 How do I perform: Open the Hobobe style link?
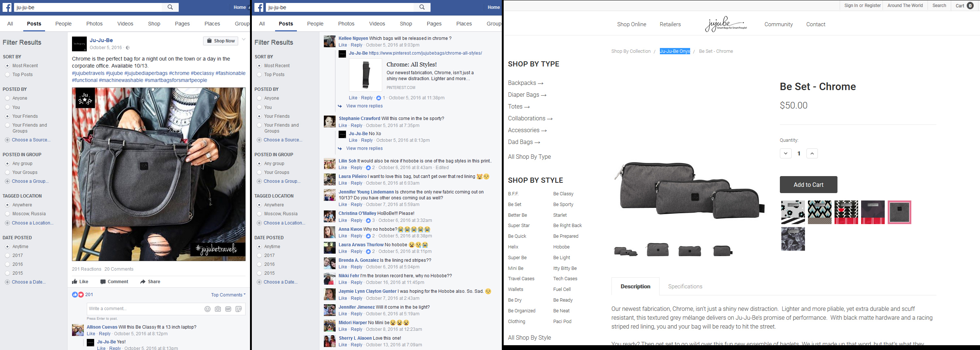pos(561,247)
